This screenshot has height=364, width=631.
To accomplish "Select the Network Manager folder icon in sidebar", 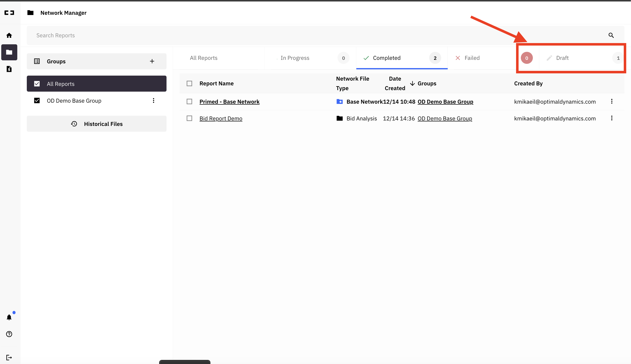I will (9, 52).
